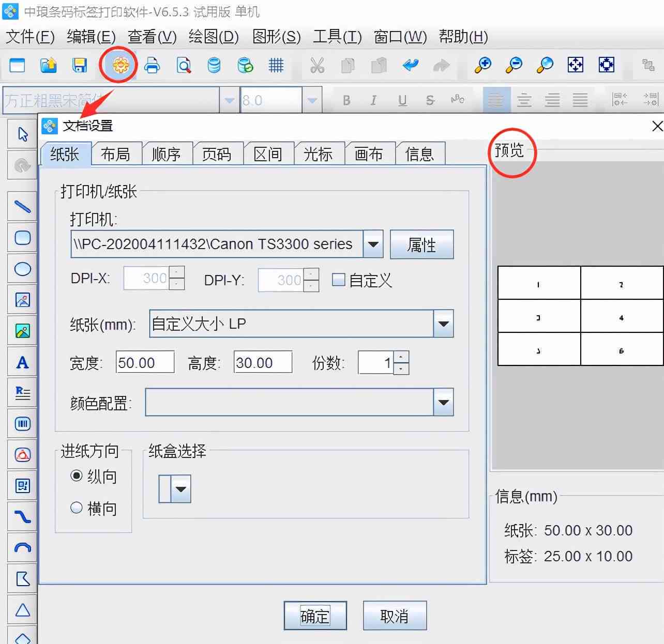The width and height of the screenshot is (664, 644).
Task: Select the QR code tool
Action: click(x=22, y=486)
